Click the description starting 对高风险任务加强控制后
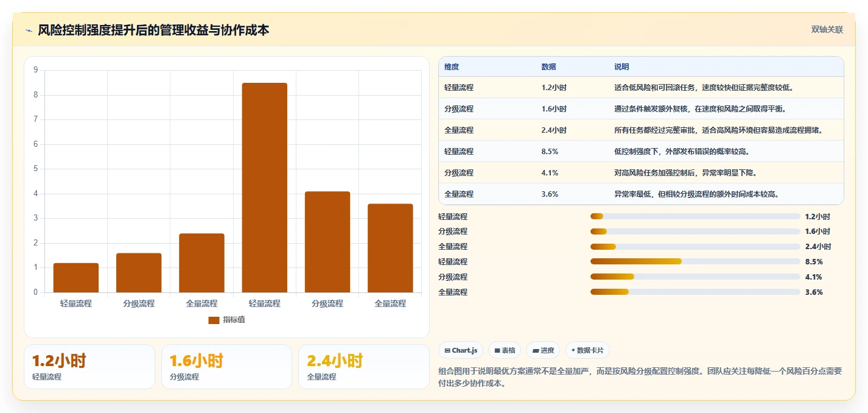The image size is (868, 413). coord(687,173)
